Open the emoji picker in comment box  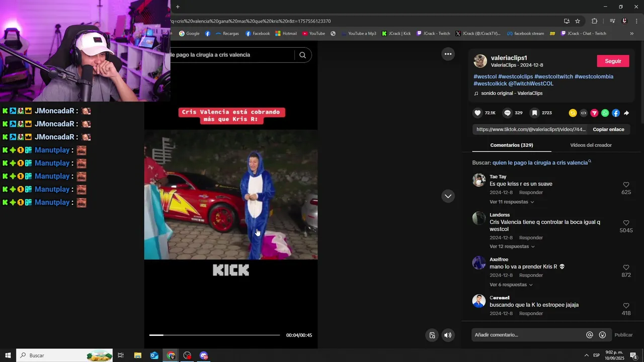click(x=603, y=335)
